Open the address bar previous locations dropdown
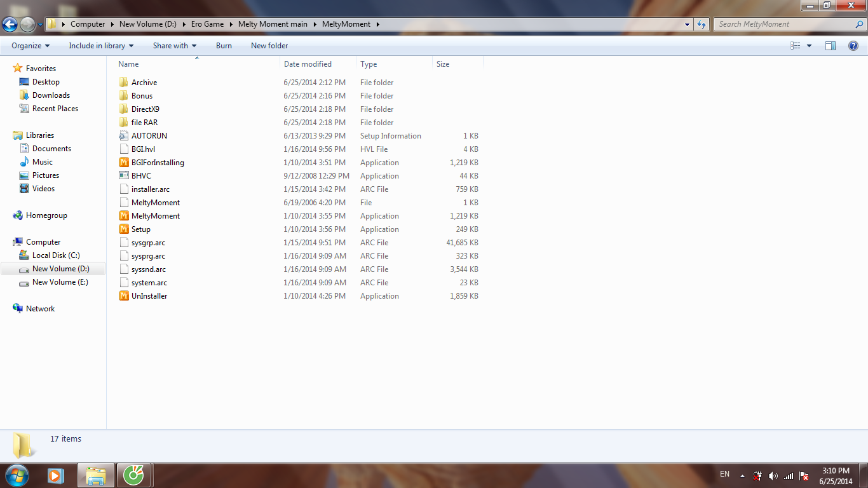This screenshot has height=488, width=868. [688, 24]
